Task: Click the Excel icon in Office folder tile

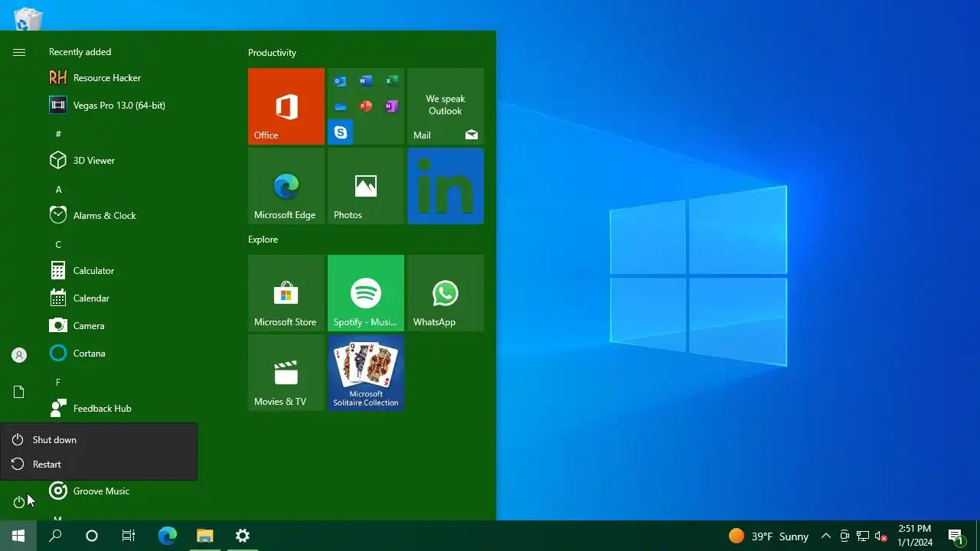Action: point(391,81)
